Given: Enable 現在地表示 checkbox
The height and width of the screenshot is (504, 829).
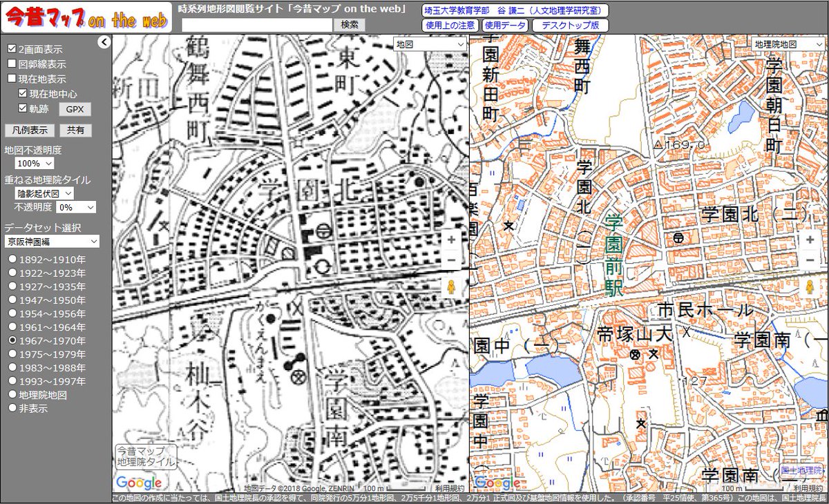Looking at the screenshot, I should (12, 79).
